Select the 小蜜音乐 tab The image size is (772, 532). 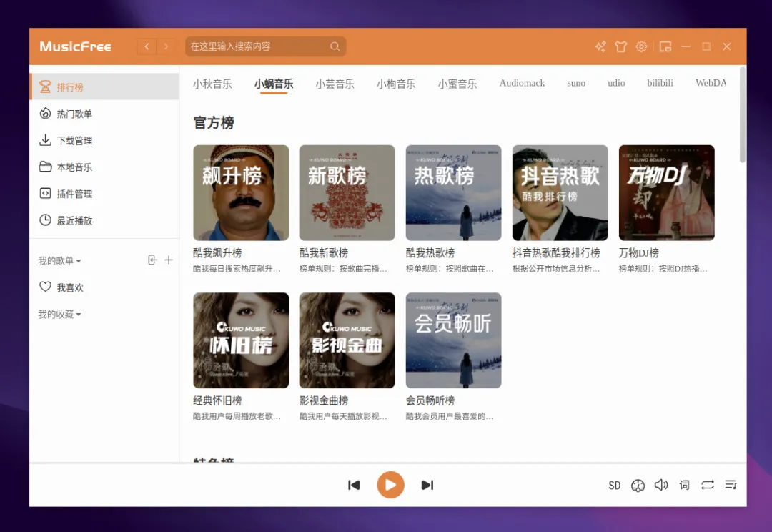tap(457, 84)
